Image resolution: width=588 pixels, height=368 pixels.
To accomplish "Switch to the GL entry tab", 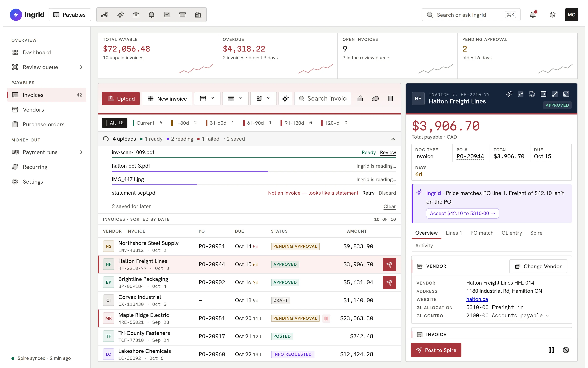I will pos(512,233).
